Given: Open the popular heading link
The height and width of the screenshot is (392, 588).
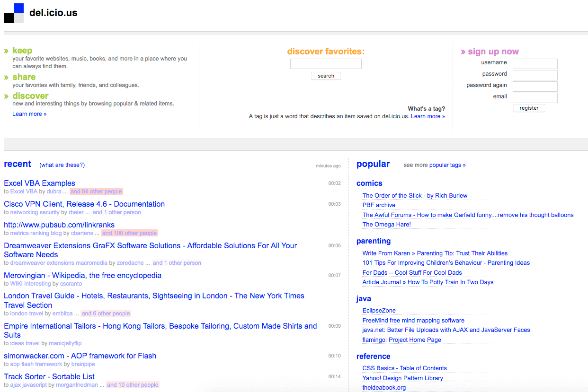Looking at the screenshot, I should point(373,164).
